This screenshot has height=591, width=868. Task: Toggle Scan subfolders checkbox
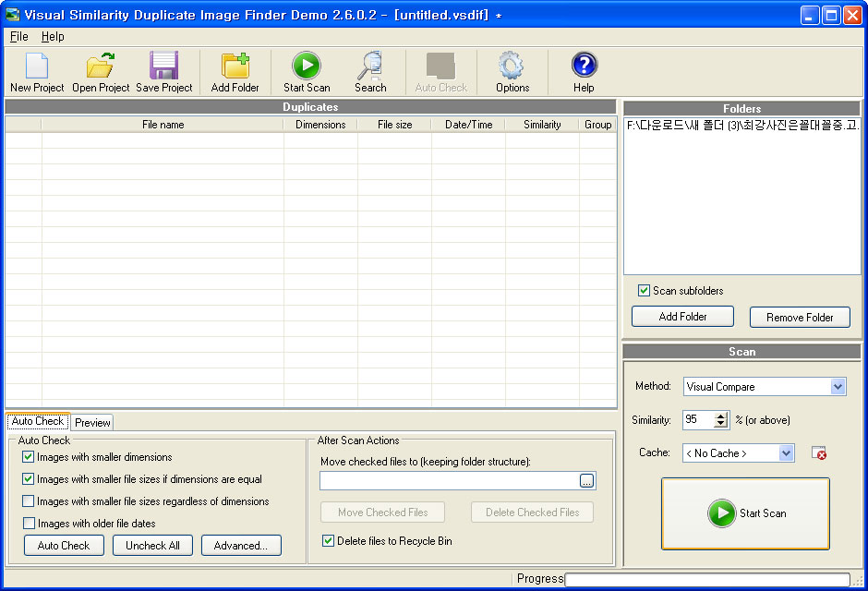pyautogui.click(x=644, y=291)
